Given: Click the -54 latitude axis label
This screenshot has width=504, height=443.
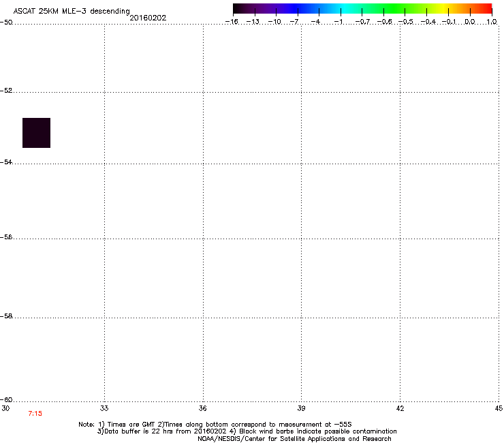Looking at the screenshot, I should pos(6,162).
